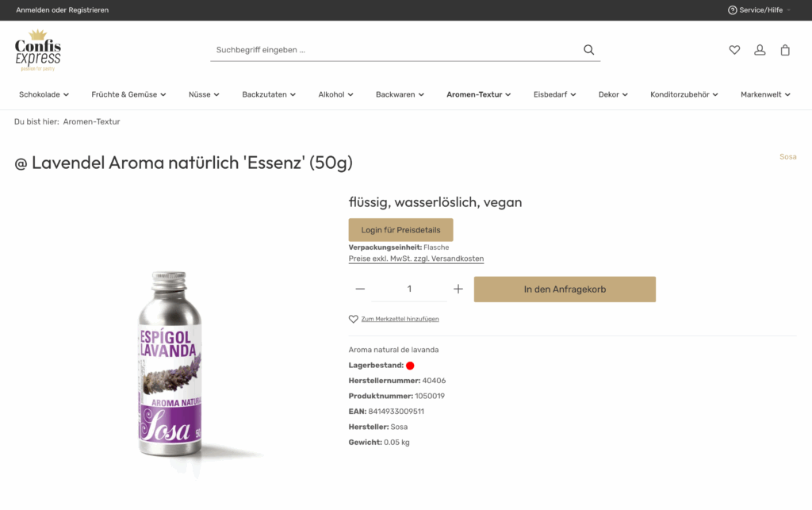812x510 pixels.
Task: Open the Versandkosten price info link
Action: pos(416,259)
